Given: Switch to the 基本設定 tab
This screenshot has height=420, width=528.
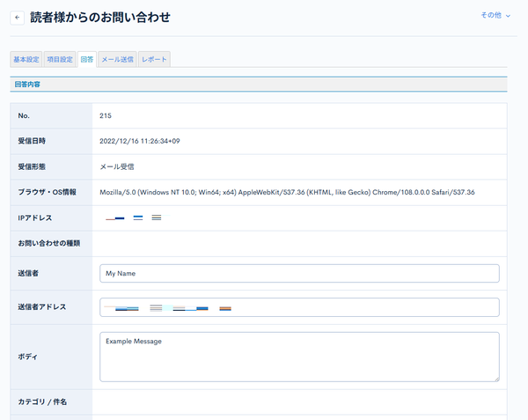Looking at the screenshot, I should (x=26, y=59).
